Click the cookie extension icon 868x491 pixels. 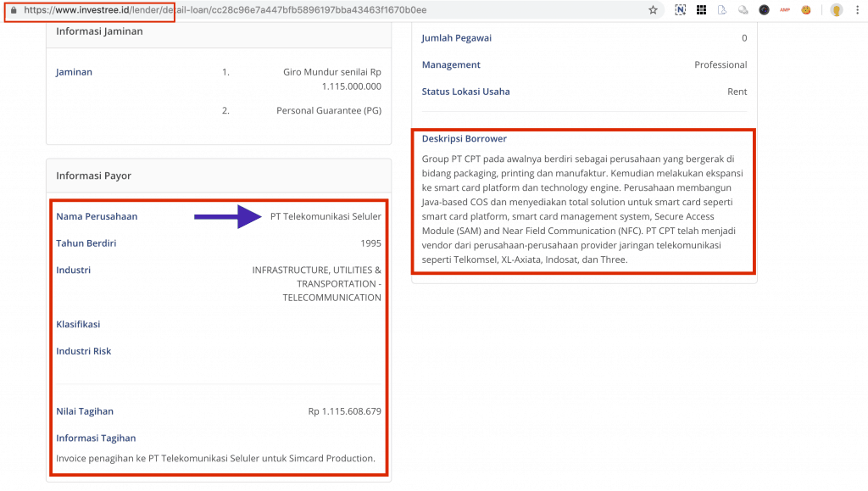806,10
